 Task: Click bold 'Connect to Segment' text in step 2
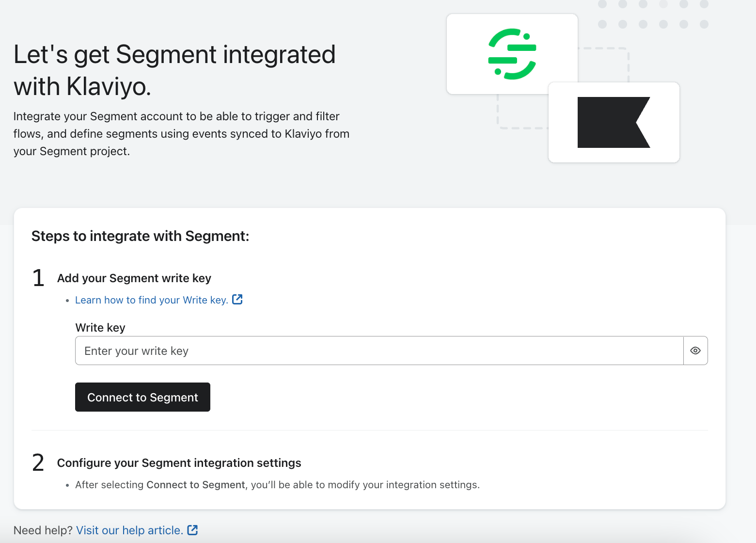click(x=195, y=485)
